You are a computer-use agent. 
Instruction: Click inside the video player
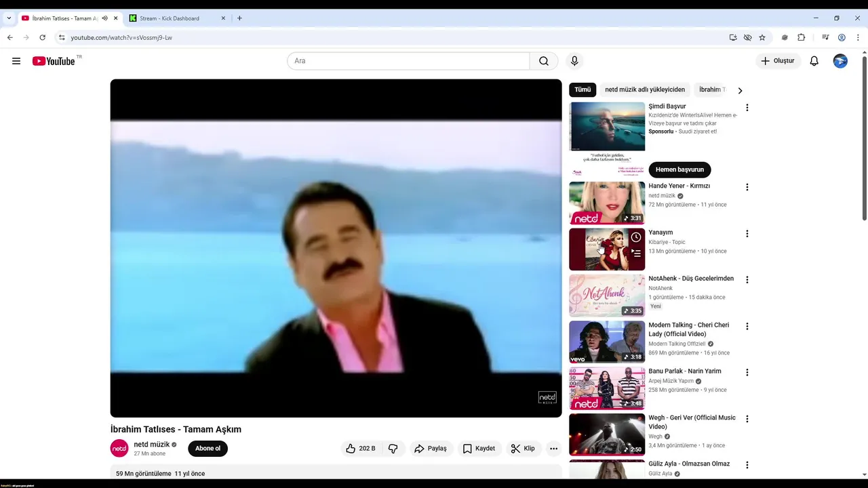(x=336, y=248)
